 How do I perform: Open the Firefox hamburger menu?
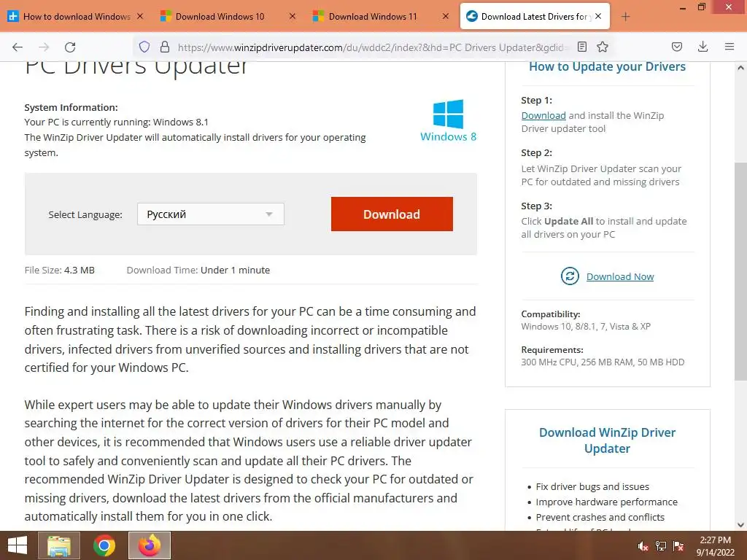[729, 47]
